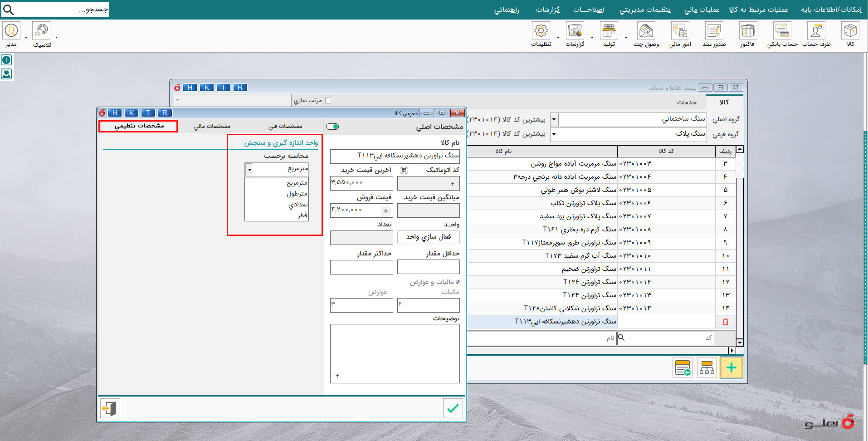This screenshot has width=868, height=441.
Task: Click the فعال سازي واحد button
Action: pyautogui.click(x=428, y=237)
